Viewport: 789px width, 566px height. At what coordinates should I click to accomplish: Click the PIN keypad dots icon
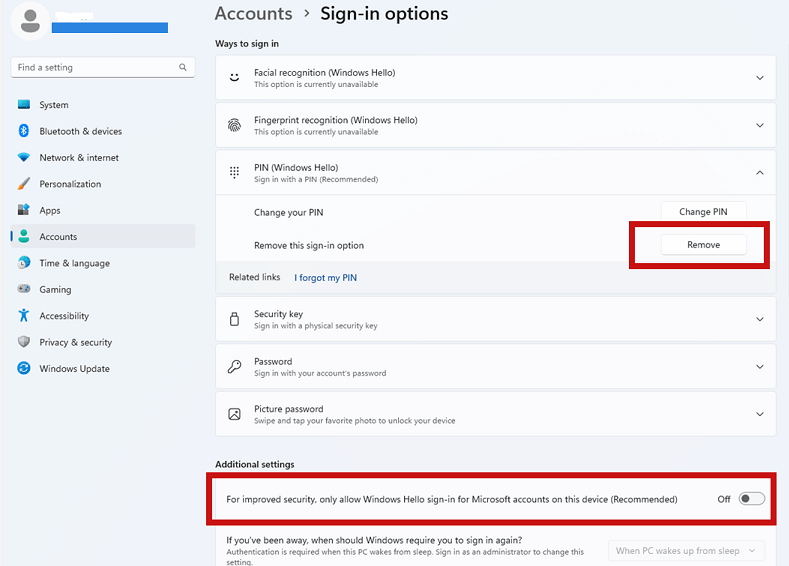coord(234,173)
